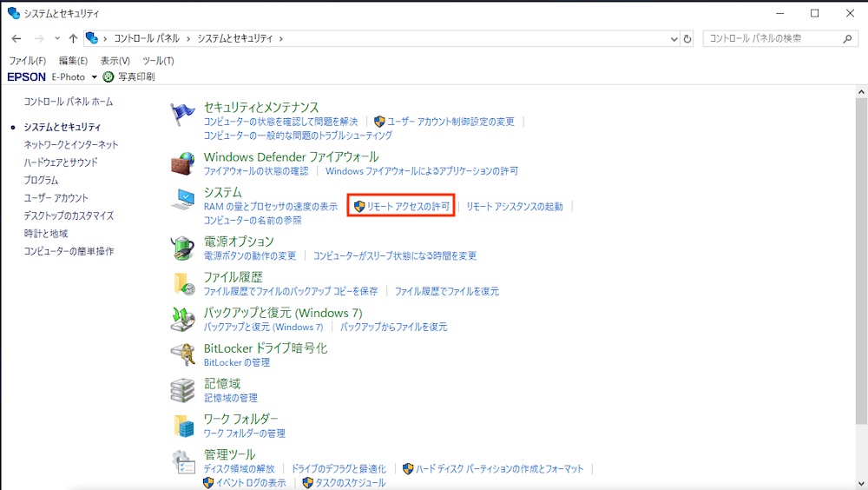Open ディスク領域の解放 link
This screenshot has width=868, height=490.
point(240,469)
